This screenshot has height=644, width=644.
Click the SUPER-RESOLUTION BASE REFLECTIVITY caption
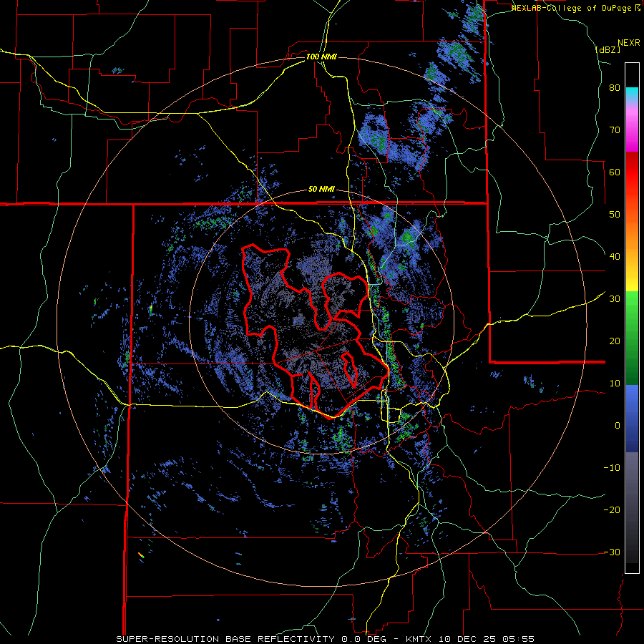tap(225, 639)
